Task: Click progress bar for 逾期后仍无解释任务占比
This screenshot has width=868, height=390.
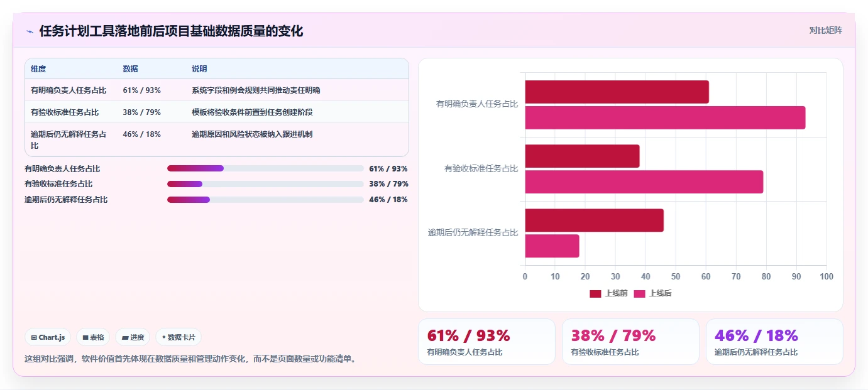Action: [265, 200]
